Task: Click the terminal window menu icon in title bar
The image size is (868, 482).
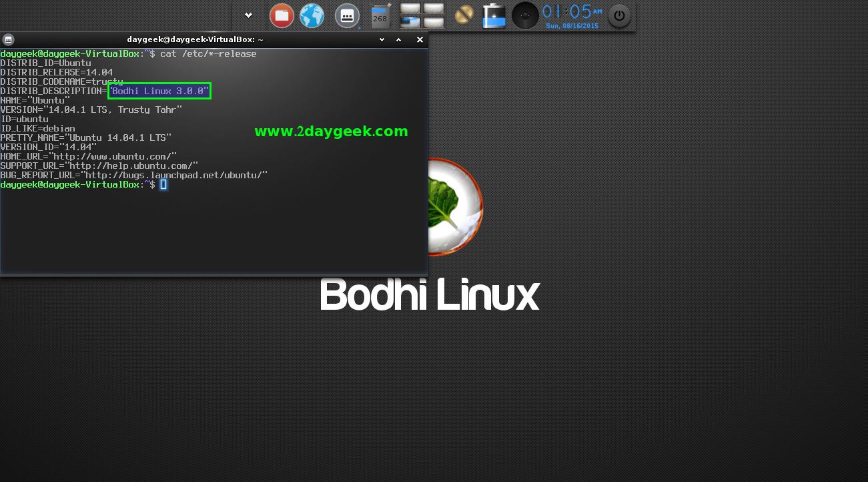Action: coord(8,39)
